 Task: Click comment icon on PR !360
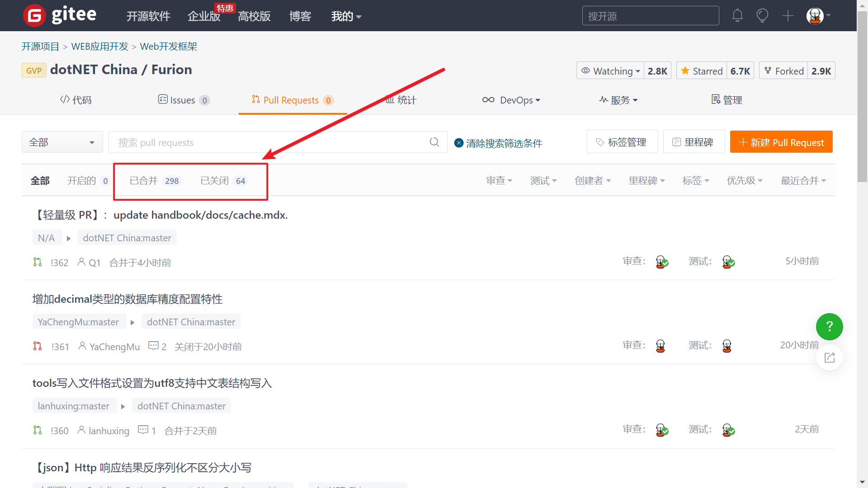click(143, 430)
